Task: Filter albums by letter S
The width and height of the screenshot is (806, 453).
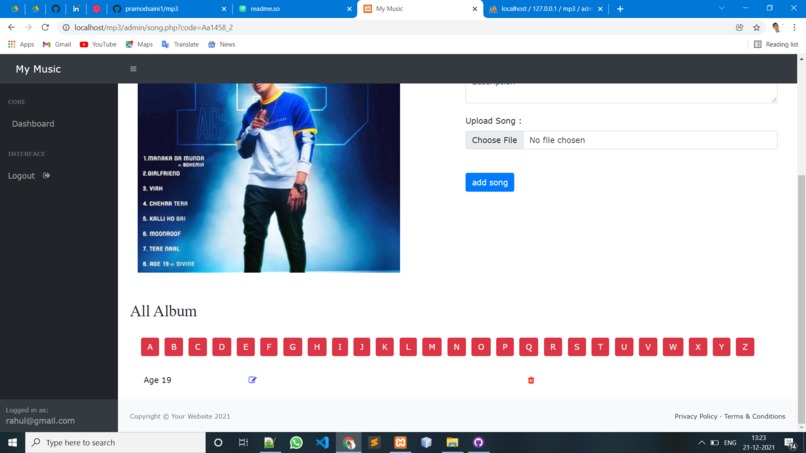Action: [x=577, y=347]
